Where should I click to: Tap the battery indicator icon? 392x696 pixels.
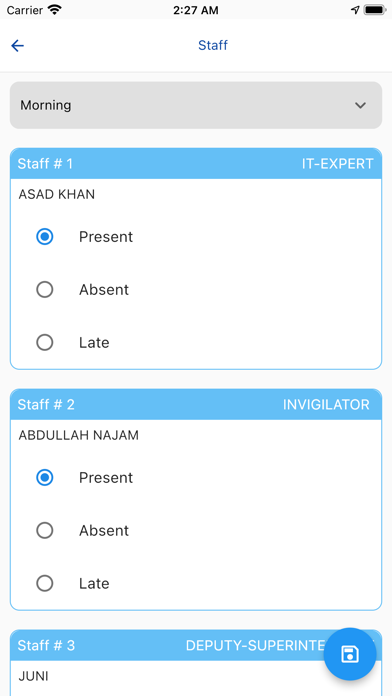[375, 10]
